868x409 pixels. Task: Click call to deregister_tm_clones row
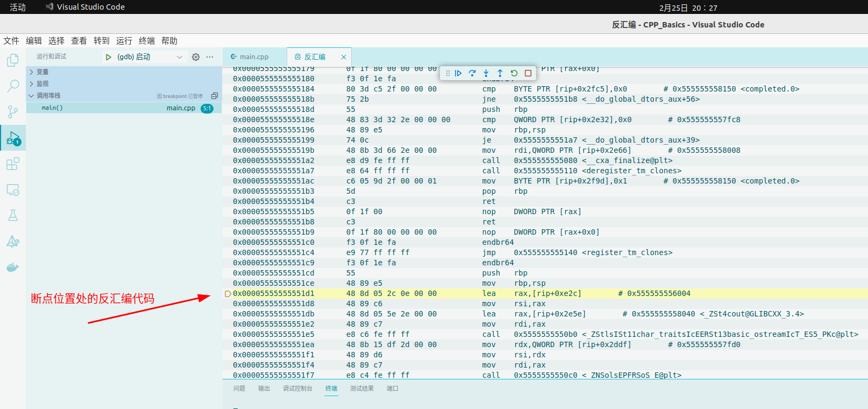pyautogui.click(x=545, y=171)
